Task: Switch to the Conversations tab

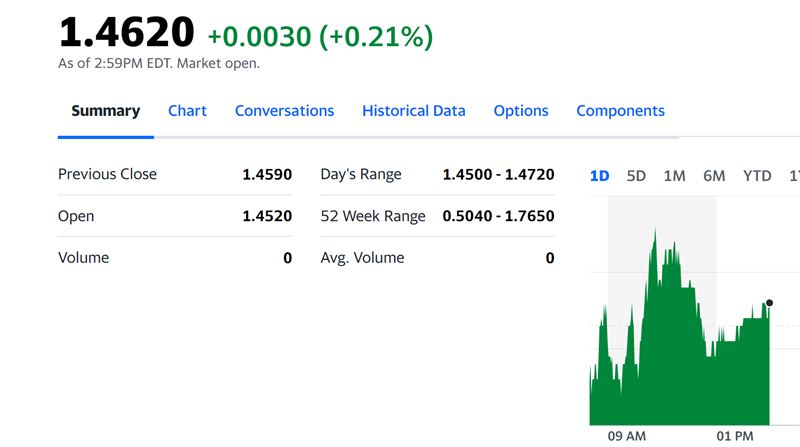Action: 284,111
